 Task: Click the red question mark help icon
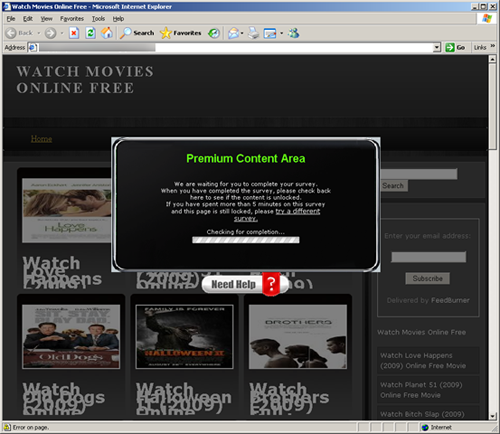[271, 284]
